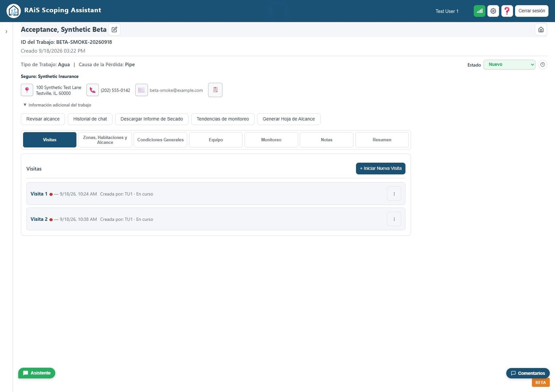
Task: Open Visita 2 three-dot options menu
Action: (394, 219)
